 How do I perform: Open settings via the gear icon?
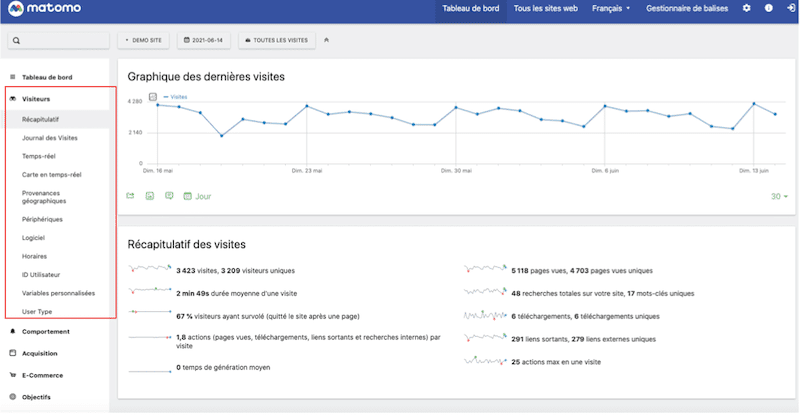[x=746, y=8]
